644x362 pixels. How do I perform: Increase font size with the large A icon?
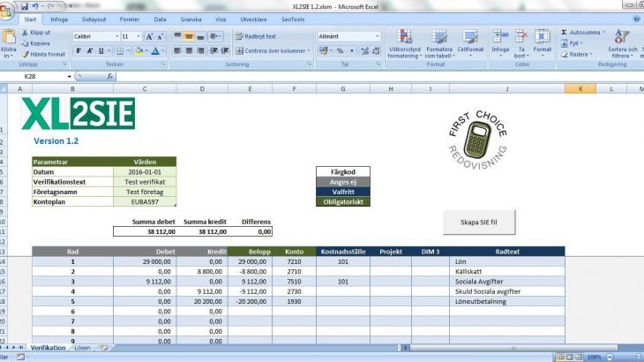tap(149, 36)
